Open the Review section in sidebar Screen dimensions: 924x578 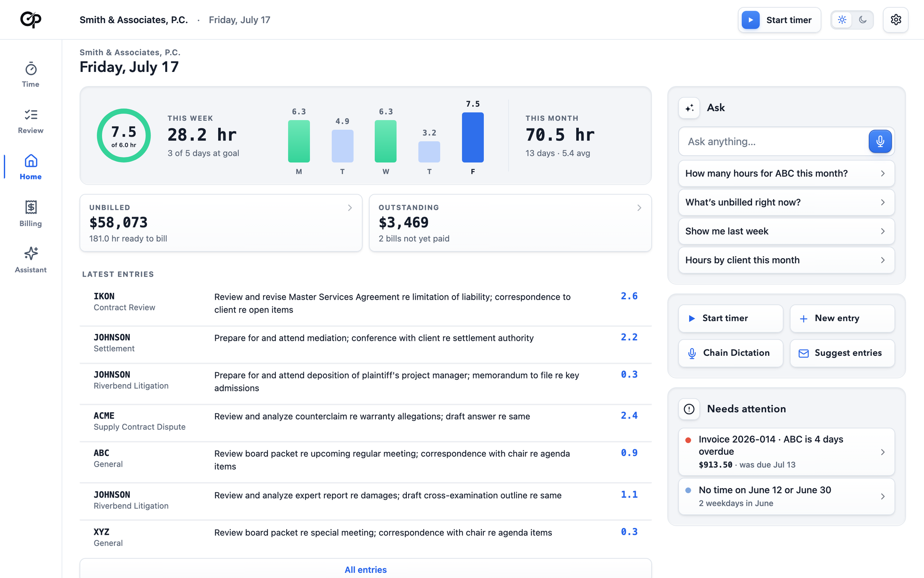tap(31, 121)
